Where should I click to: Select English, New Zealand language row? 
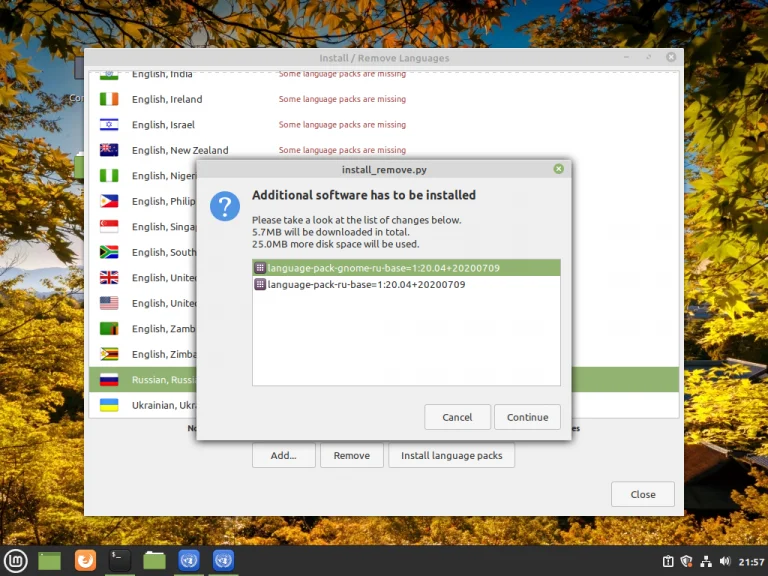(x=384, y=150)
